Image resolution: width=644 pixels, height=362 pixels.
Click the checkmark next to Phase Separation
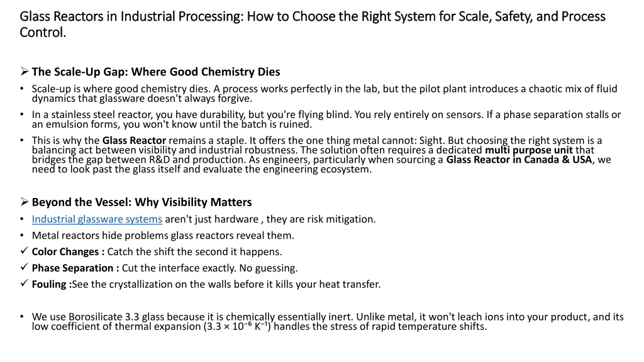tap(25, 268)
